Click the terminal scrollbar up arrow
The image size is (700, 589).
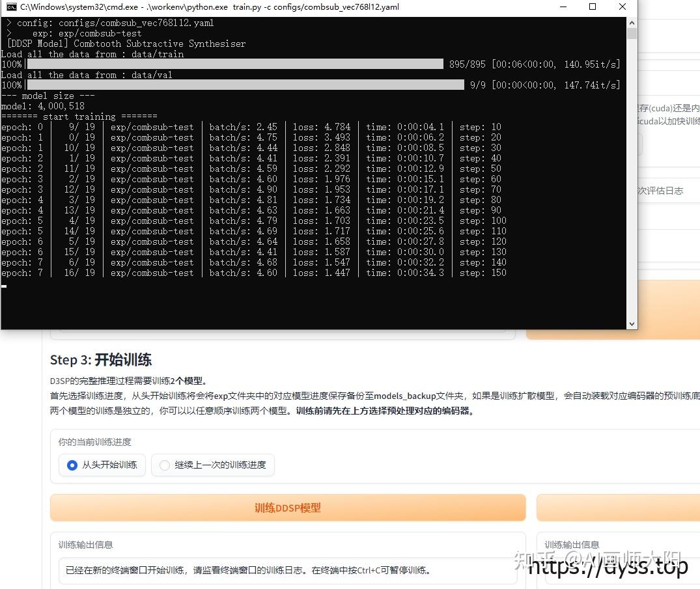coord(632,21)
